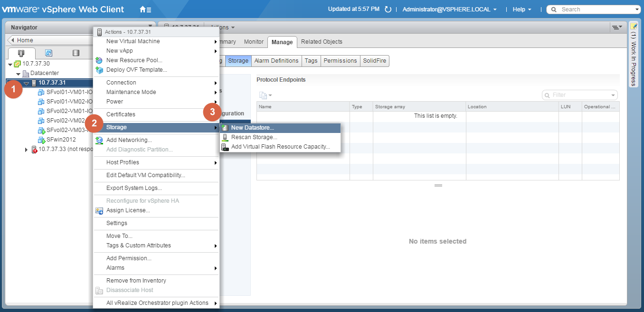This screenshot has width=644, height=312.
Task: Open New Virtual Machine submenu
Action: (x=156, y=41)
